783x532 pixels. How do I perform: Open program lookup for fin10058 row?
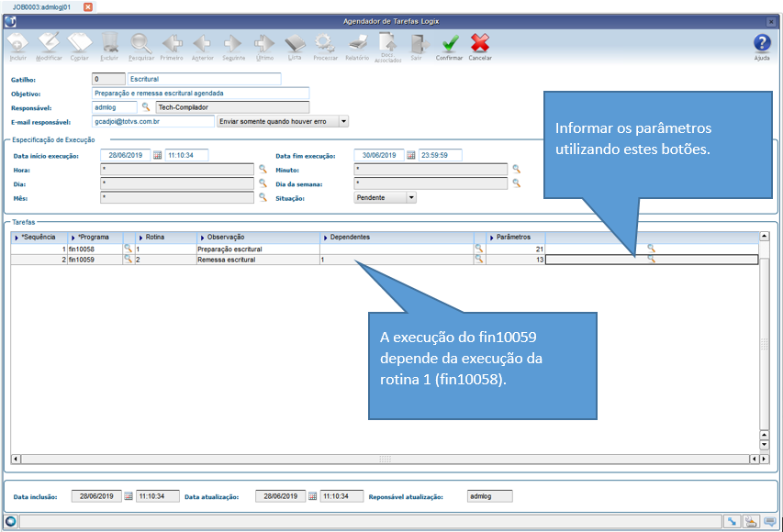pyautogui.click(x=129, y=248)
